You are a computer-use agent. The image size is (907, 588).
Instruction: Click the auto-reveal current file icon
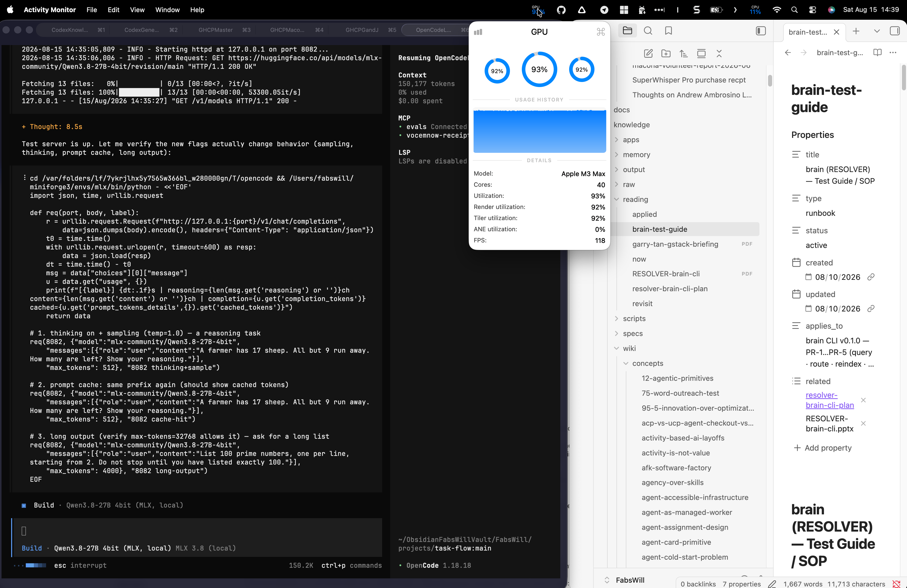[x=701, y=53]
